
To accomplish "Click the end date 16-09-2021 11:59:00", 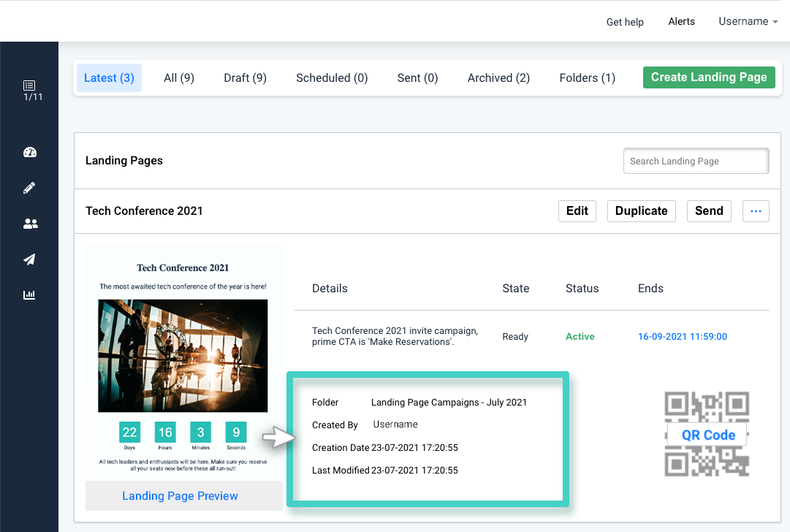I will click(682, 337).
